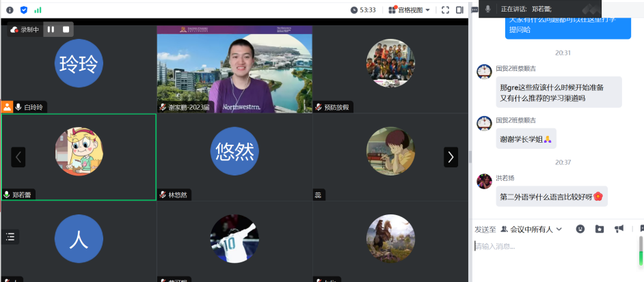Viewport: 644px width, 282px height.
Task: Click the folder icon in chat toolbar
Action: click(x=600, y=229)
